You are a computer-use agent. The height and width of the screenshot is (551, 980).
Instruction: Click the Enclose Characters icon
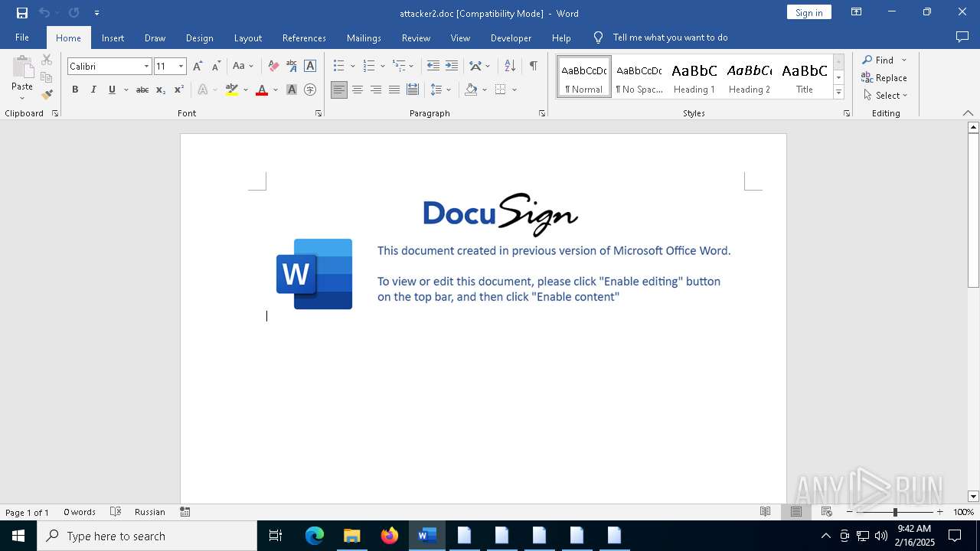tap(310, 90)
